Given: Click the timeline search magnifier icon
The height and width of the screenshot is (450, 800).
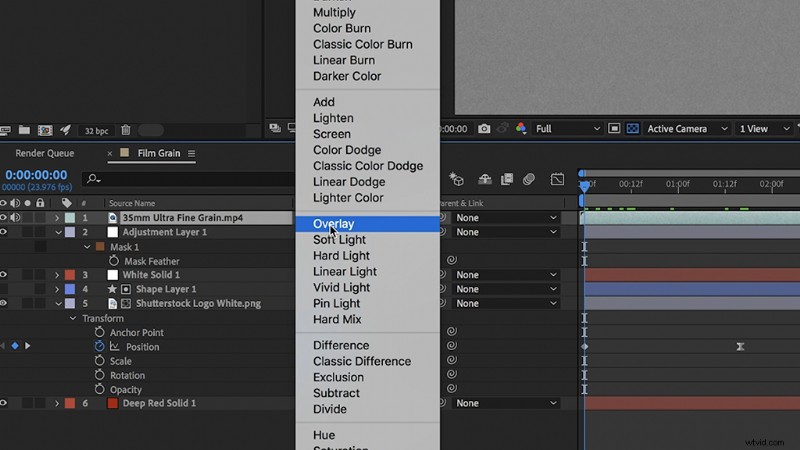Looking at the screenshot, I should coord(93,179).
